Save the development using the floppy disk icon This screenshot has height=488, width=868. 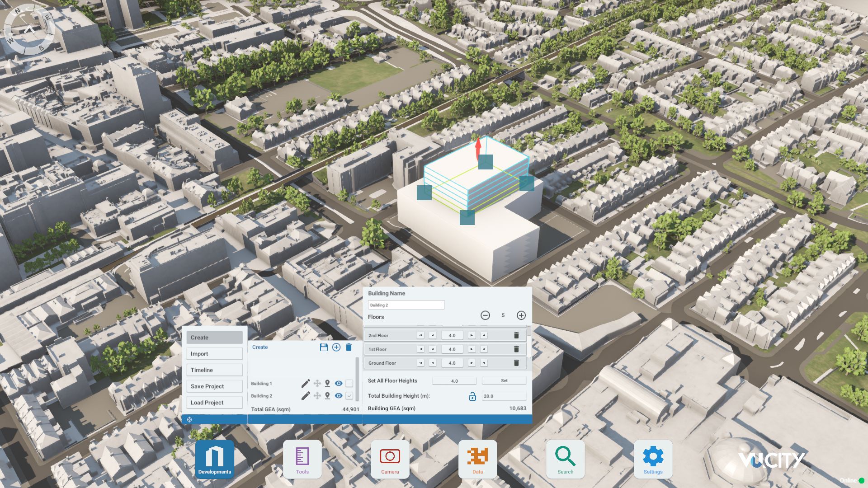(x=323, y=347)
